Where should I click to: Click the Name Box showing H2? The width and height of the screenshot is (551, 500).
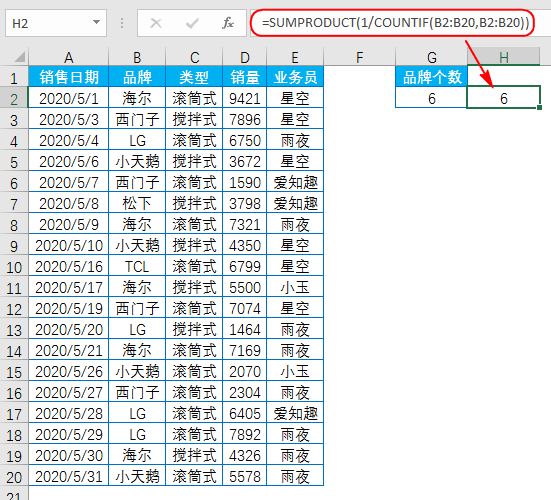click(x=56, y=23)
